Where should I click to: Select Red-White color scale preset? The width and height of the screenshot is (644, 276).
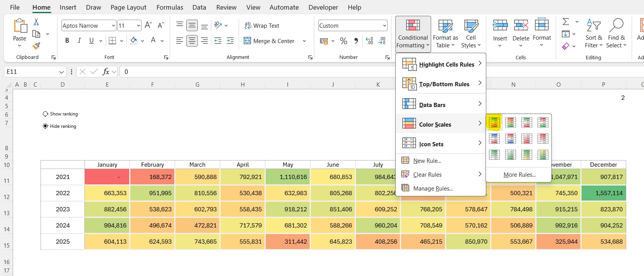[543, 139]
